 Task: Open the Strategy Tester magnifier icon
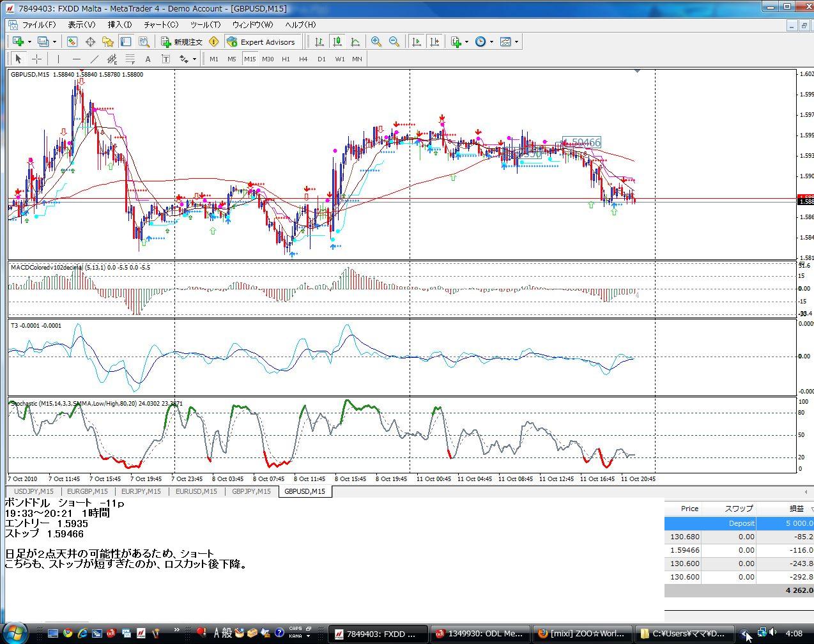(144, 42)
